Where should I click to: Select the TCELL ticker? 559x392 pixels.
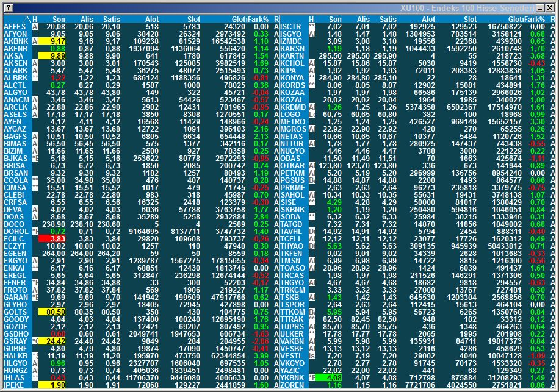tap(292, 239)
